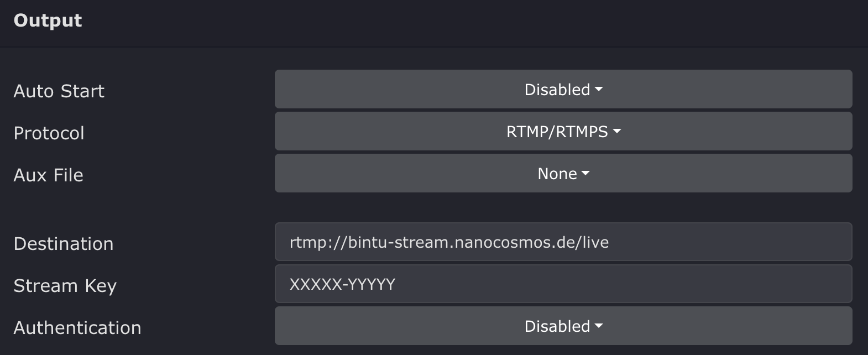Click the Authentication label

pyautogui.click(x=77, y=328)
